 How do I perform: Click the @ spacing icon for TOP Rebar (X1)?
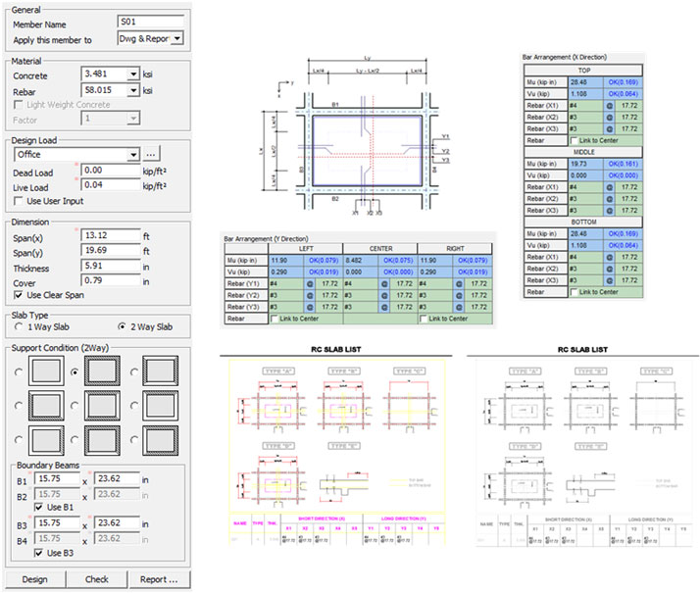(x=610, y=106)
